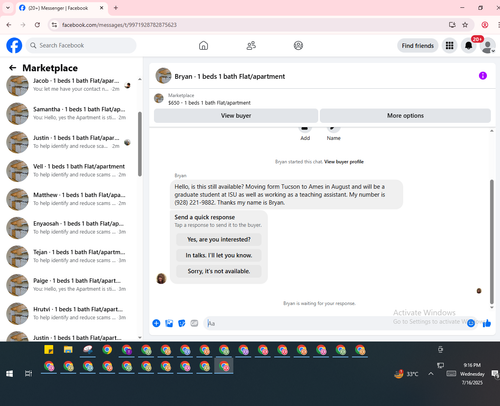This screenshot has width=500, height=406.
Task: Click the Find friends button
Action: (417, 46)
